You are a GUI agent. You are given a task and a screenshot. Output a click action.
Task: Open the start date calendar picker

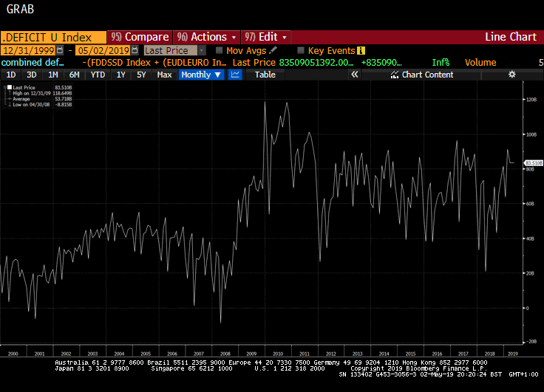click(60, 50)
